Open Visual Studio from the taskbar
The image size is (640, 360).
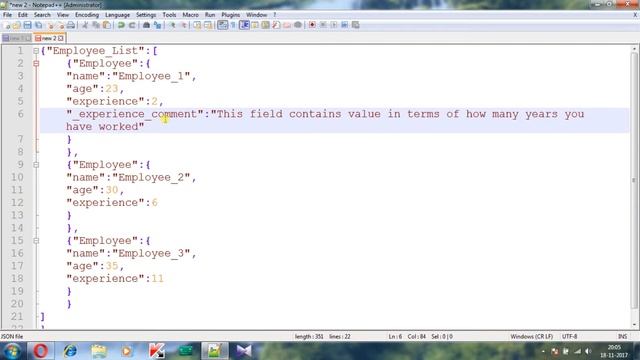click(x=244, y=351)
